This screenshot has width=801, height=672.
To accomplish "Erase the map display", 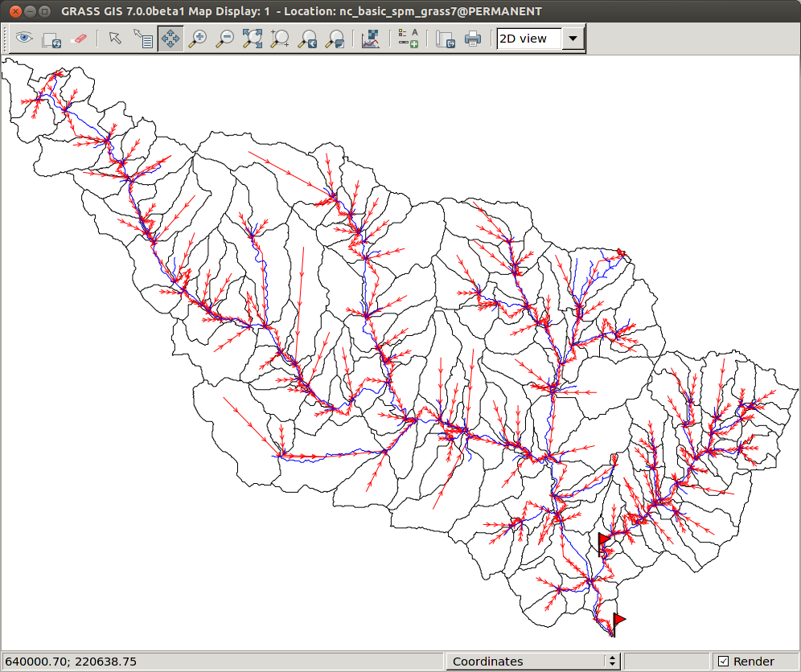I will (x=78, y=39).
